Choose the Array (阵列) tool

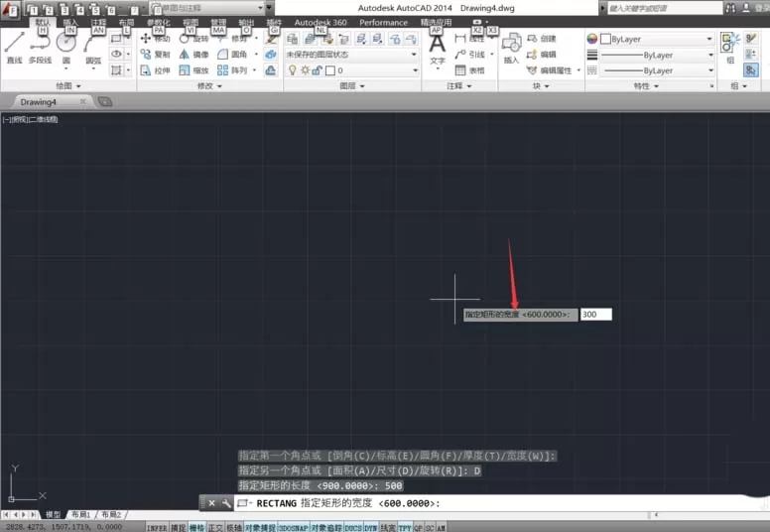[232, 70]
